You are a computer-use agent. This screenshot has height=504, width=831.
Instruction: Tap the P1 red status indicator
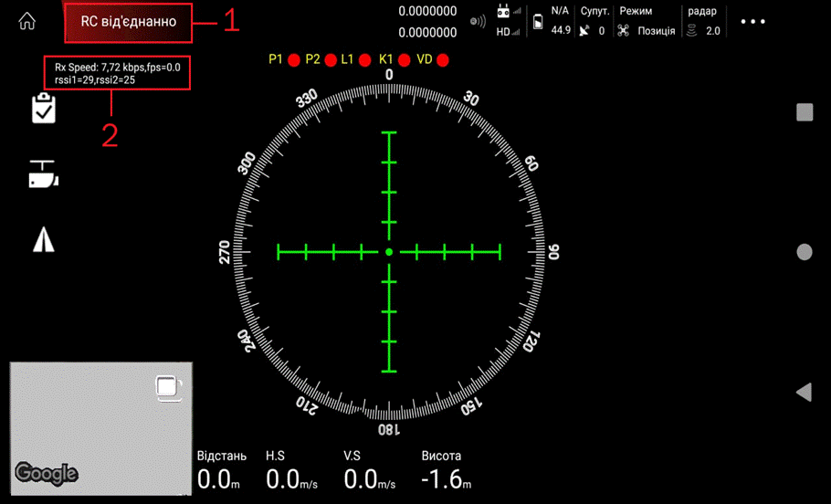(294, 60)
